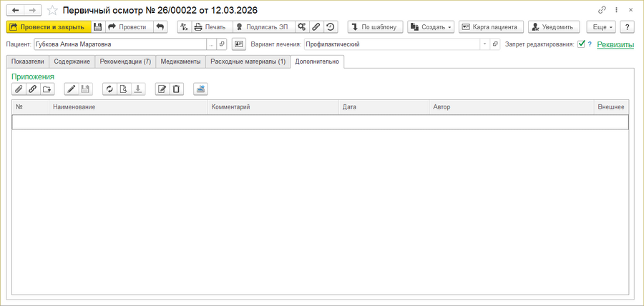Open the three-dot window menu
The height and width of the screenshot is (306, 644).
click(616, 10)
